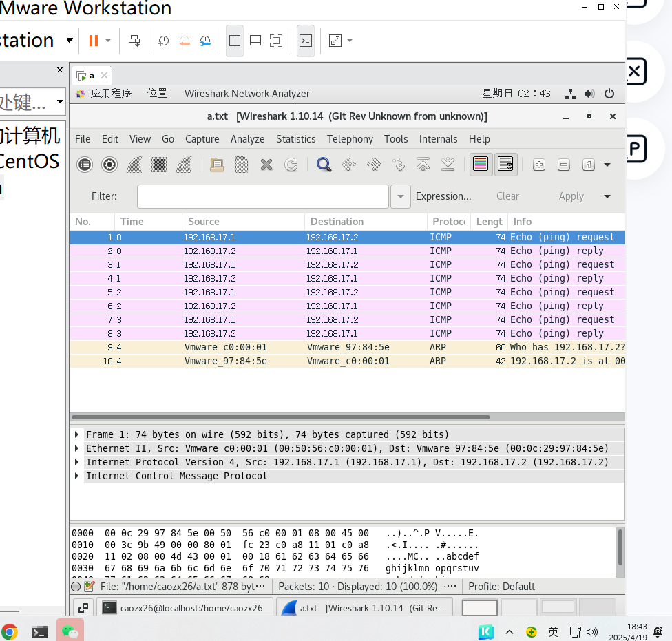Viewport: 672px width, 641px height.
Task: Open CentOS power menu icon
Action: [x=609, y=94]
